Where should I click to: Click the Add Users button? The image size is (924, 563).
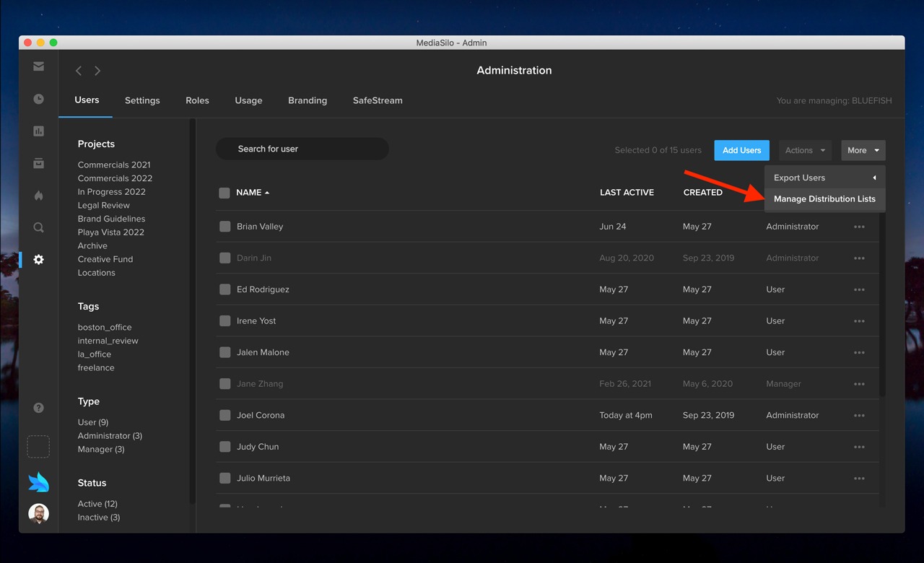point(741,150)
